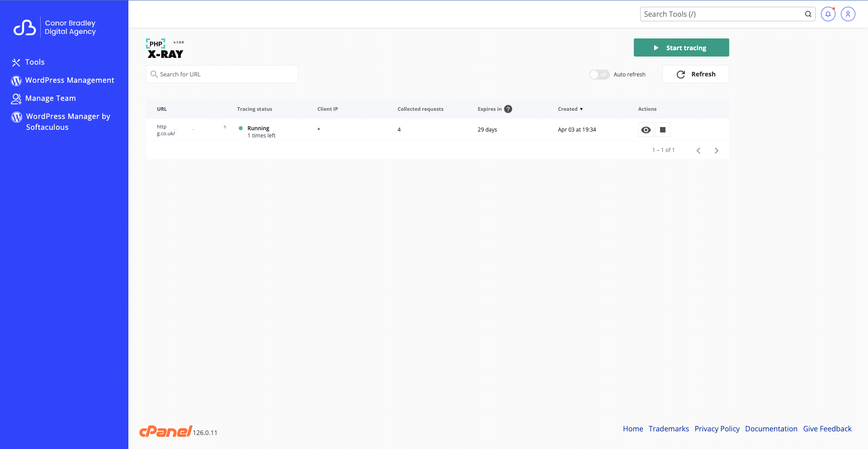The width and height of the screenshot is (868, 449).
Task: Click the cPanel logo in footer
Action: click(165, 431)
